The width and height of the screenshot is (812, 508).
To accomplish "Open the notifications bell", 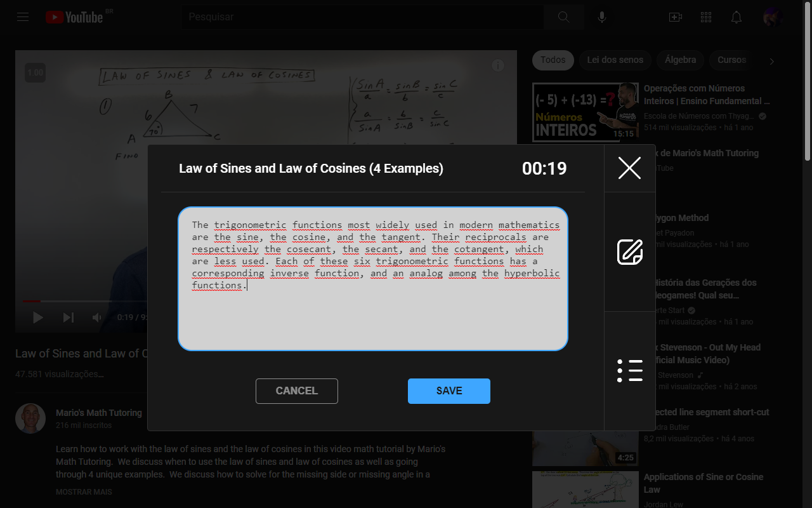I will [737, 17].
